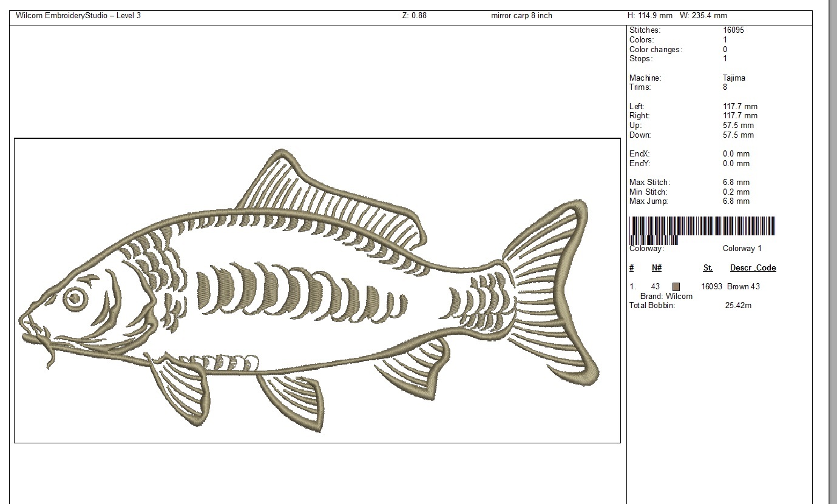Click the Trims value 8
Screen dimensions: 837x504
tap(725, 87)
